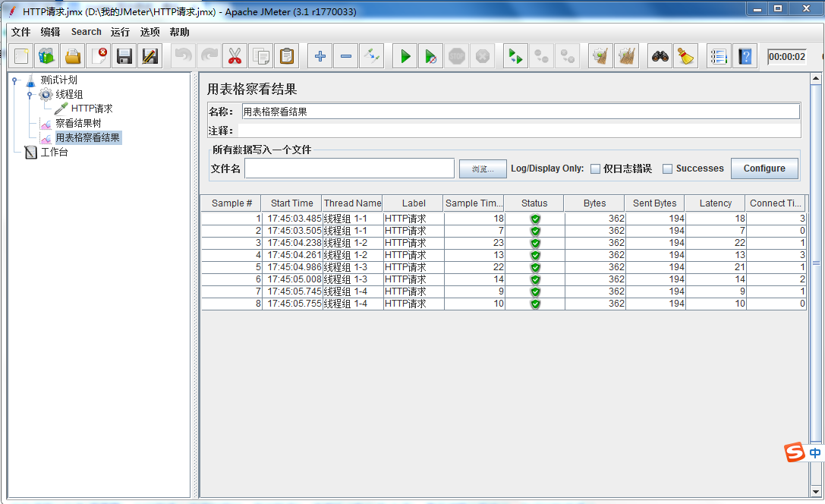Click the gray Stop icon
This screenshot has width=825, height=504.
point(457,56)
